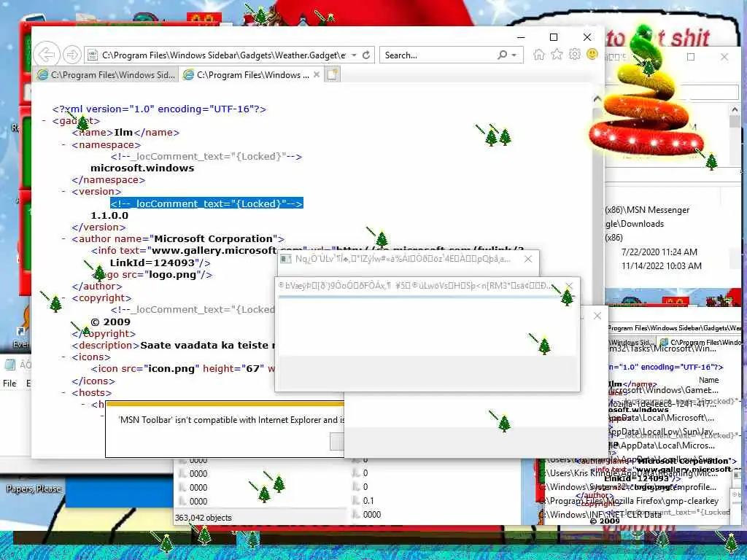Click the 7/22/2020 11:24 AM date

click(x=659, y=252)
